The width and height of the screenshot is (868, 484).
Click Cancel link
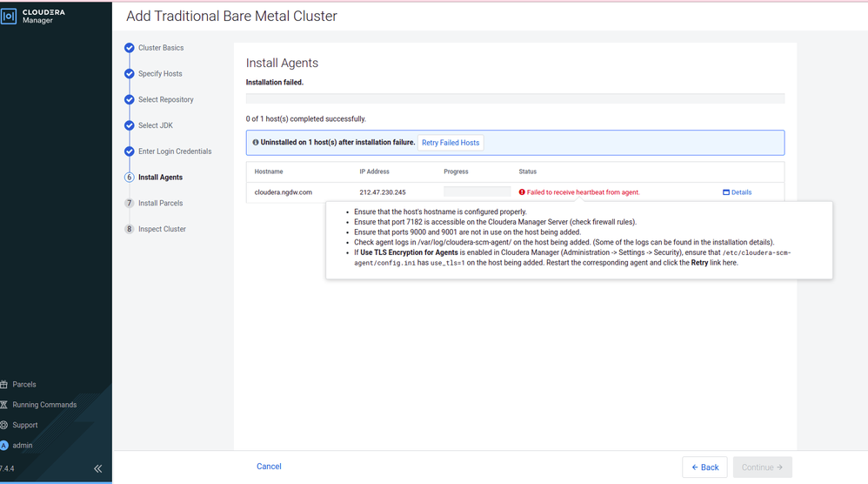pyautogui.click(x=269, y=467)
